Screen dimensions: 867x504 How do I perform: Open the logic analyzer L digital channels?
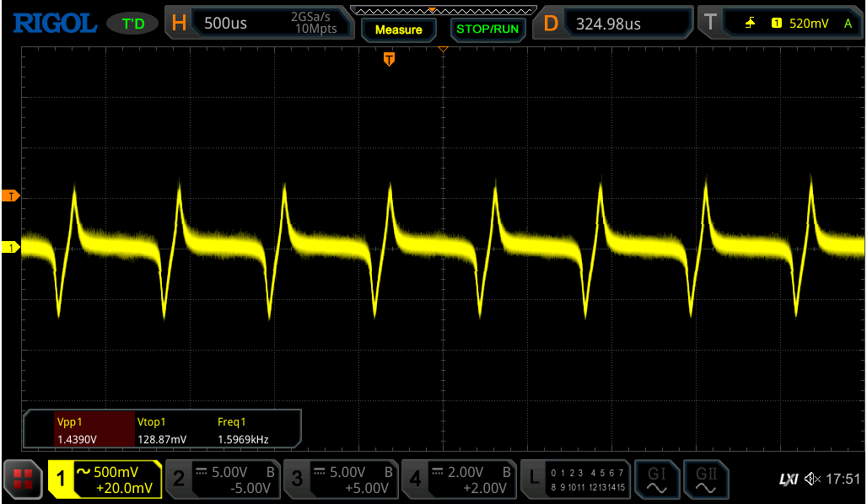575,480
